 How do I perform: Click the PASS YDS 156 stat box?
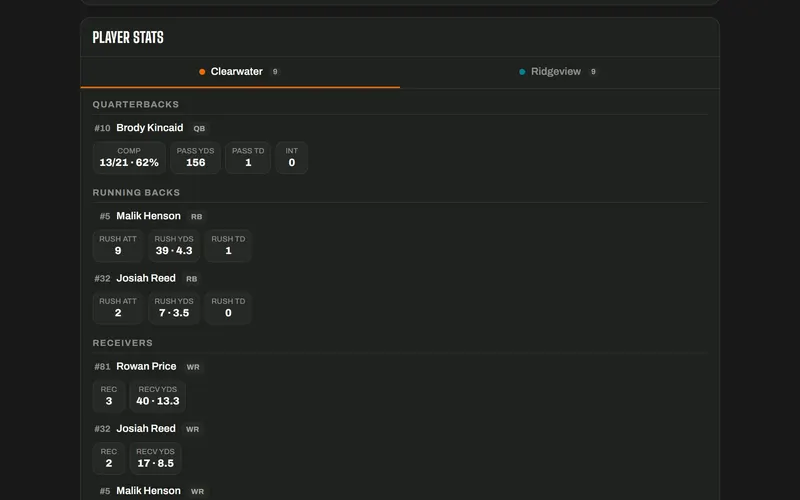pos(195,158)
